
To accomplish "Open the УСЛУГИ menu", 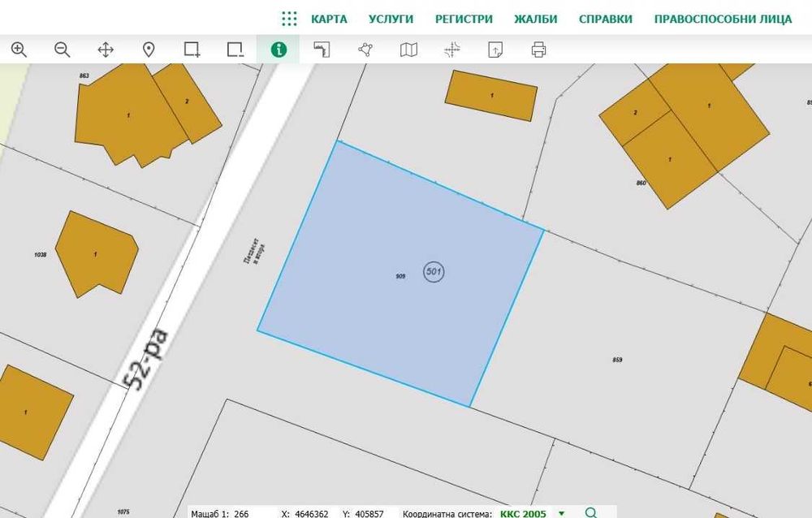I will point(391,19).
